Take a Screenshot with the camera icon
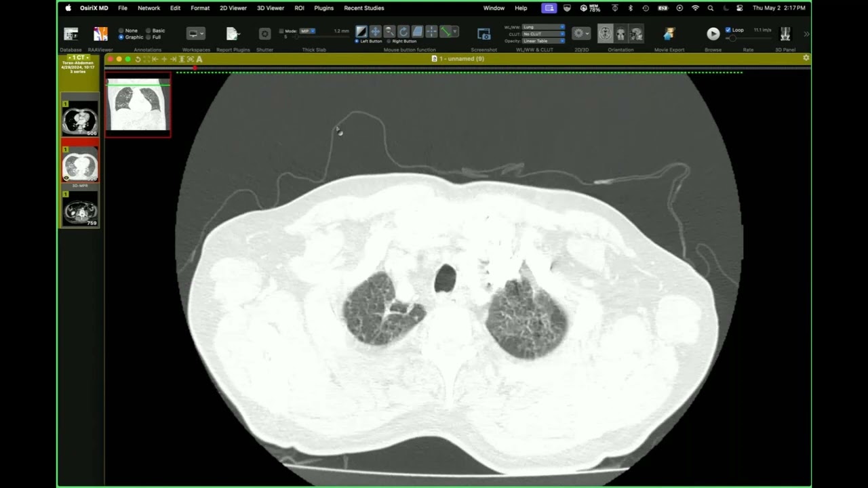868x488 pixels. tap(484, 34)
